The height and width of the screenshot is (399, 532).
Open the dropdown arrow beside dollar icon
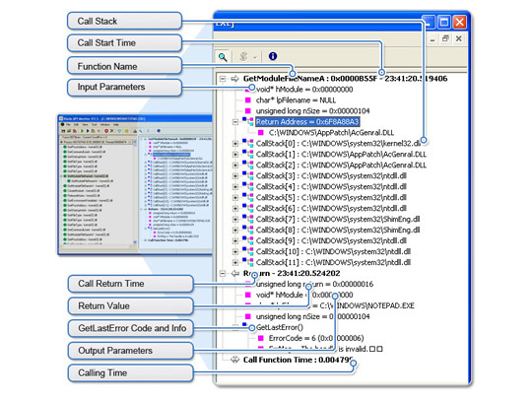[x=255, y=57]
